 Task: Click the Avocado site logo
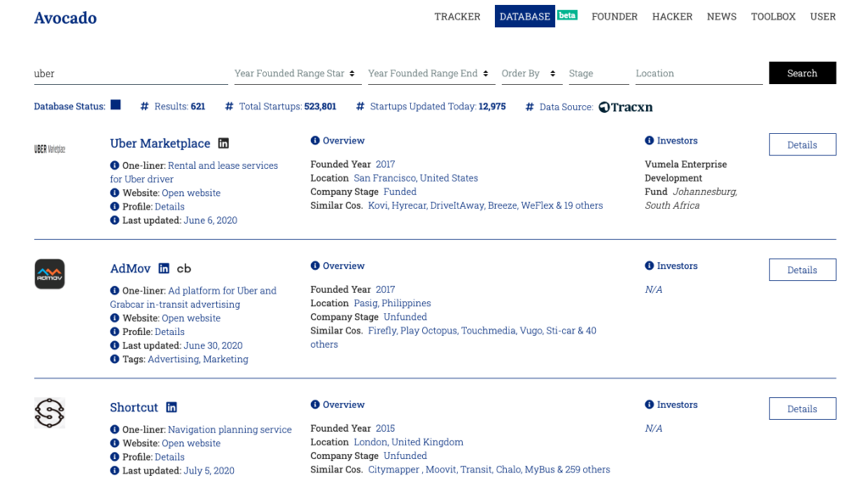click(x=65, y=18)
